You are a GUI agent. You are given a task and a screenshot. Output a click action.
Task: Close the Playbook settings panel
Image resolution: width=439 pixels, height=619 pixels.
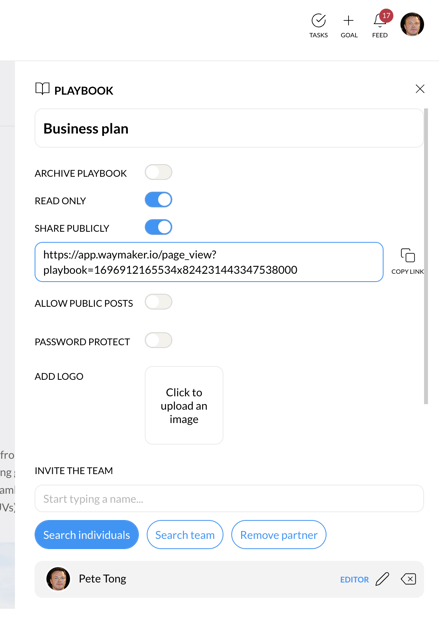coord(420,89)
